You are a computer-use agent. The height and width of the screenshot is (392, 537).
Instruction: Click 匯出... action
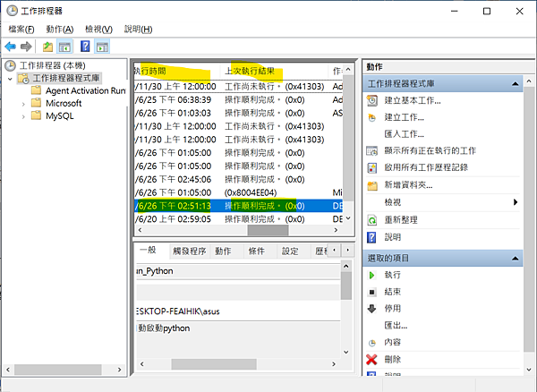[396, 325]
